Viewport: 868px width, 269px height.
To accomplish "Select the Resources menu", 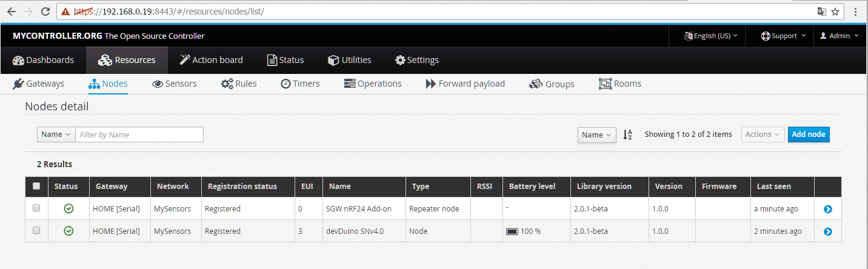I will coord(127,60).
